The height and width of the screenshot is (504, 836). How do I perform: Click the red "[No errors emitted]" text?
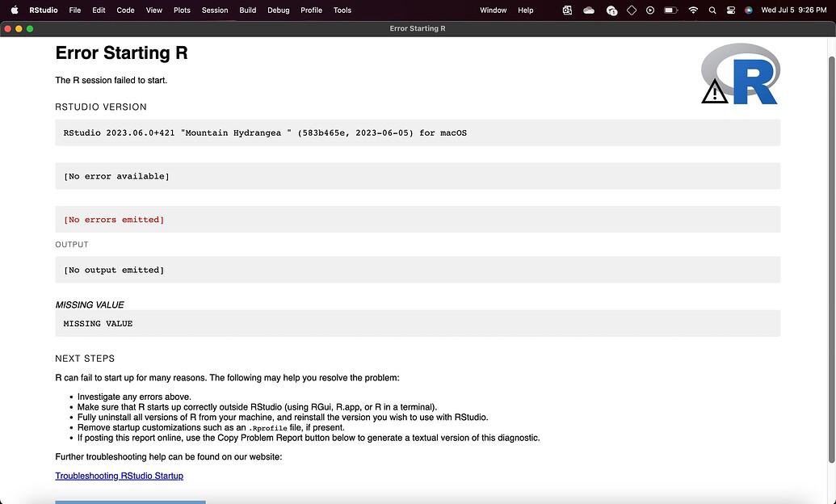[x=114, y=220]
